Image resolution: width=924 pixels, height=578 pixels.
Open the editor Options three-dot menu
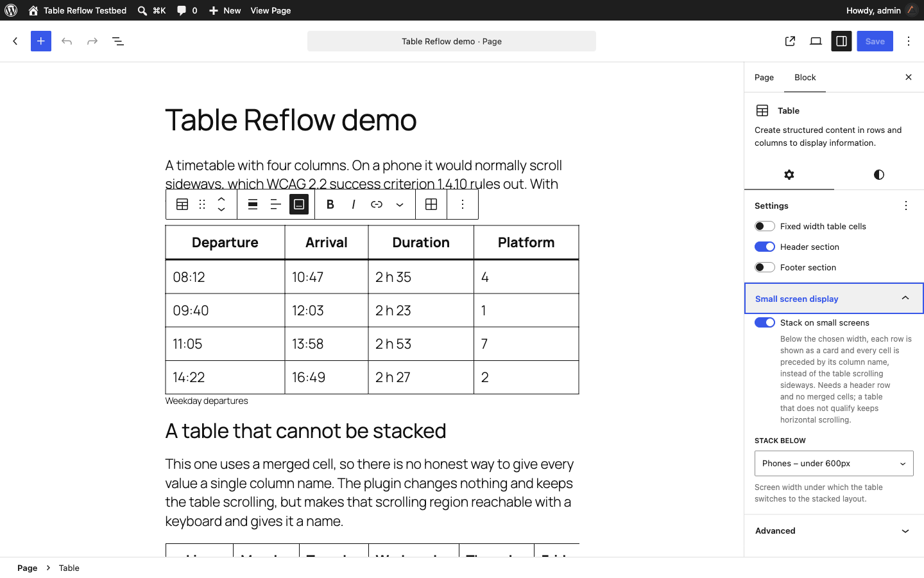point(909,41)
